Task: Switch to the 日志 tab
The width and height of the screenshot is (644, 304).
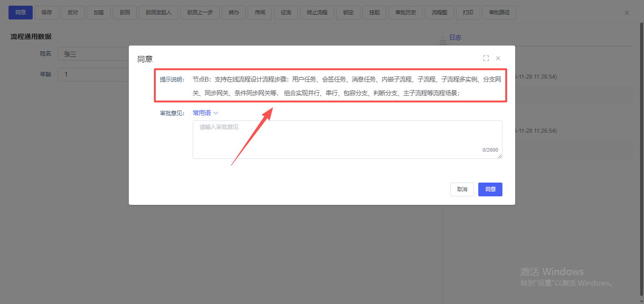Action: 455,37
